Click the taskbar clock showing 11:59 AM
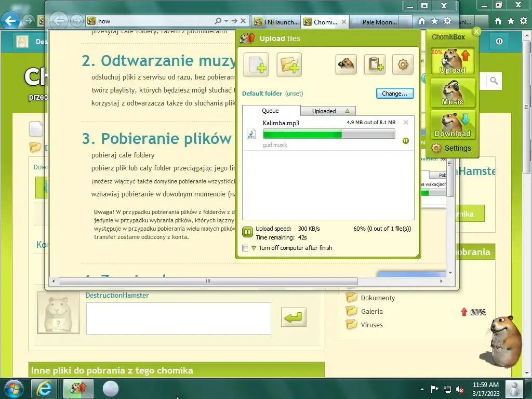The image size is (532, 399). point(486,389)
